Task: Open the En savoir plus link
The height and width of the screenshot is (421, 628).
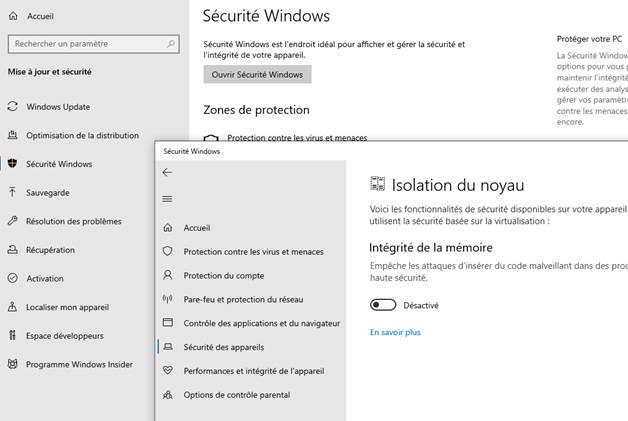Action: click(x=395, y=332)
